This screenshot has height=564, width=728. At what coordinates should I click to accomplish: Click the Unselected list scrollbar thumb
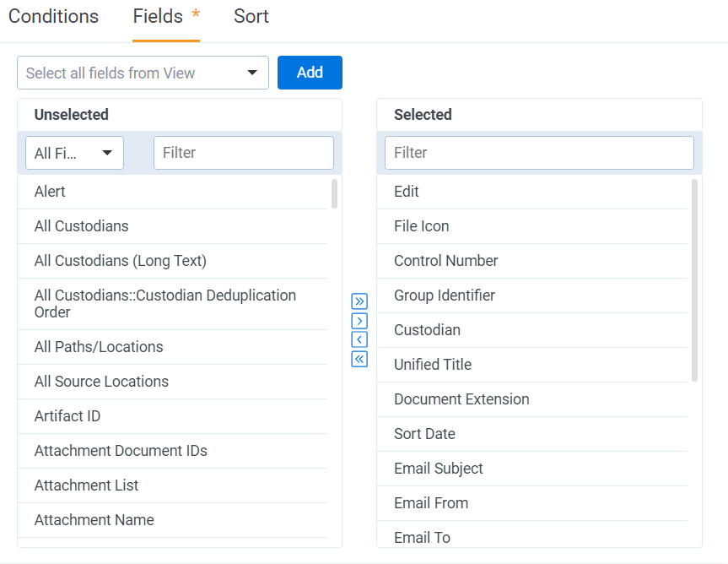pyautogui.click(x=334, y=193)
